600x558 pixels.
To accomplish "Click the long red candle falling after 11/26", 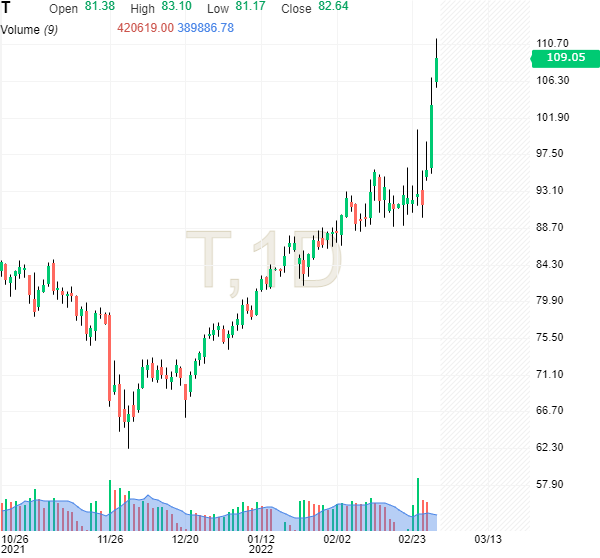I will pyautogui.click(x=109, y=358).
